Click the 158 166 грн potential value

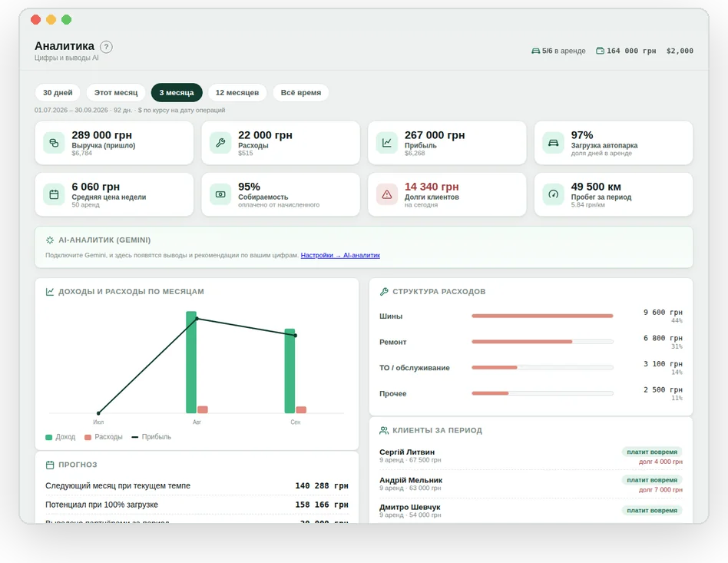point(322,505)
